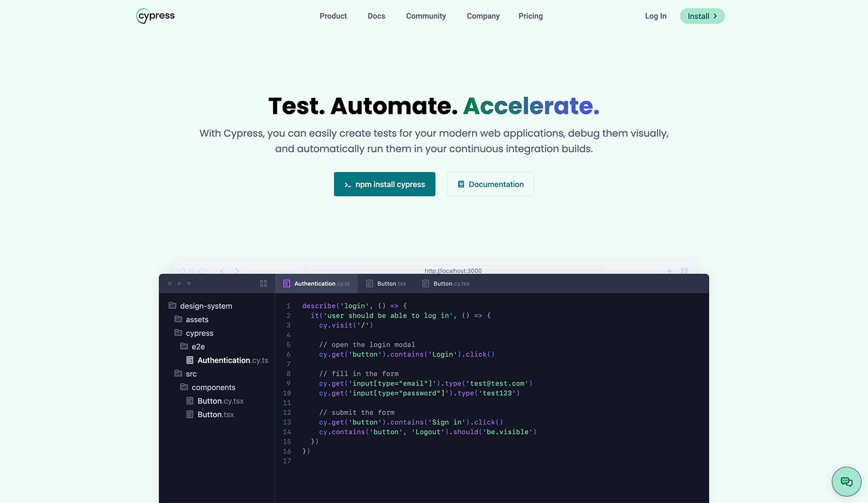Click the file icon on Authentication tab
Image resolution: width=868 pixels, height=503 pixels.
click(286, 284)
